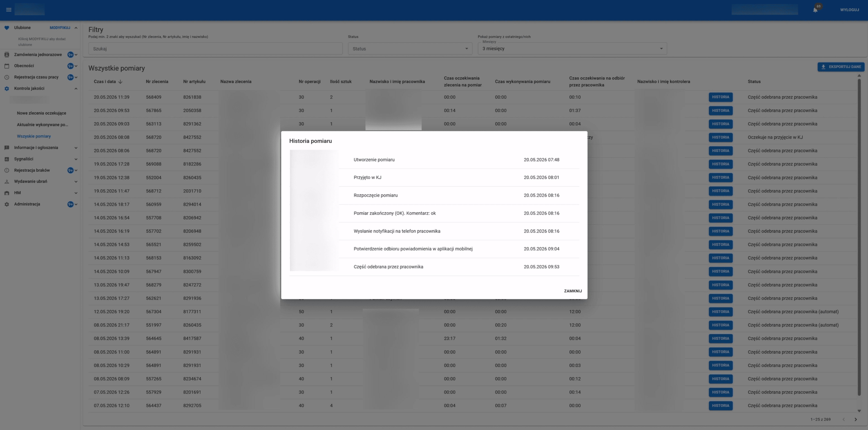This screenshot has width=868, height=430.
Task: Click the Administracja gear icon
Action: pyautogui.click(x=7, y=204)
